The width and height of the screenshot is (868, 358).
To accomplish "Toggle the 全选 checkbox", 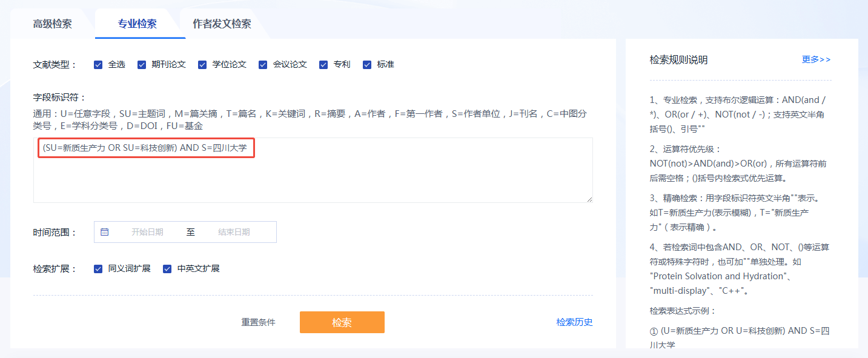I will (x=98, y=65).
